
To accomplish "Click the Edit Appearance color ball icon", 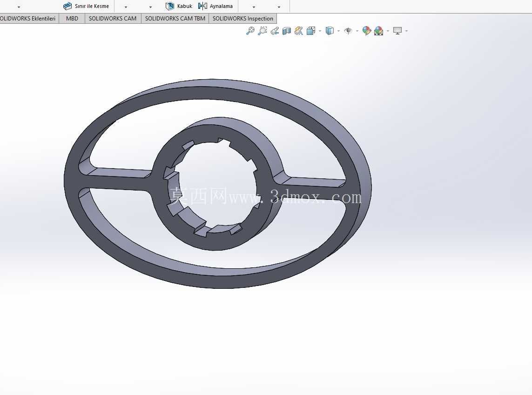I will point(366,31).
